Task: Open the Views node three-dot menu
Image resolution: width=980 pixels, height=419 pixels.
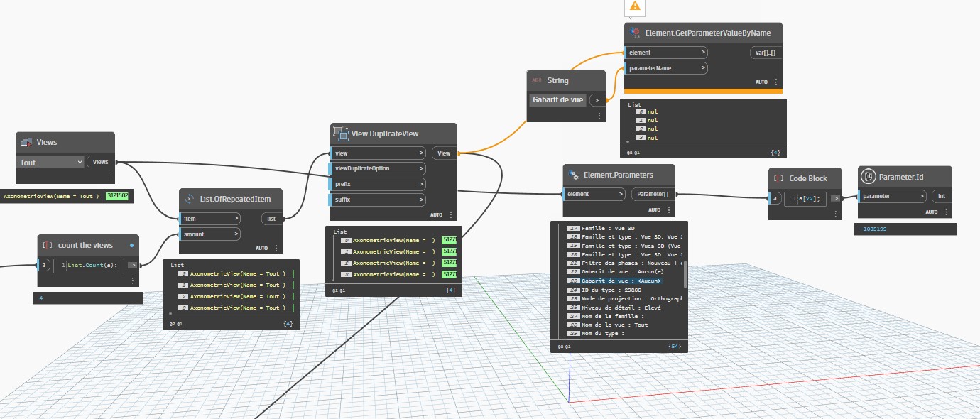Action: (109, 178)
